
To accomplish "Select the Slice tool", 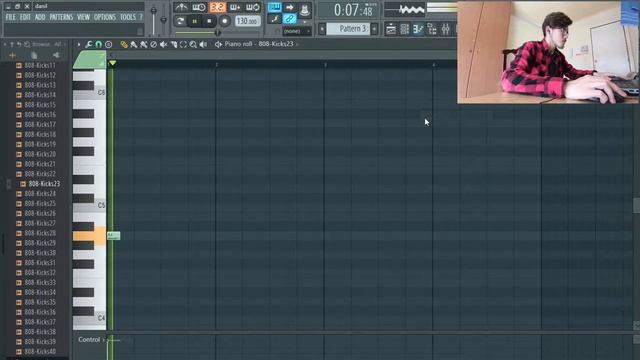I will point(173,44).
